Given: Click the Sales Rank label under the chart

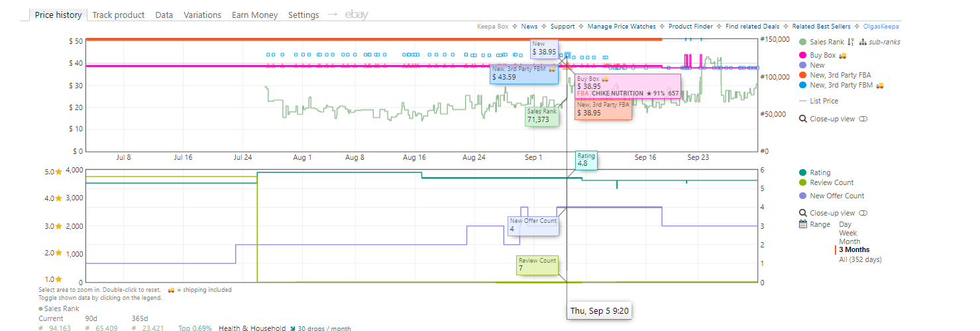Looking at the screenshot, I should (61, 308).
